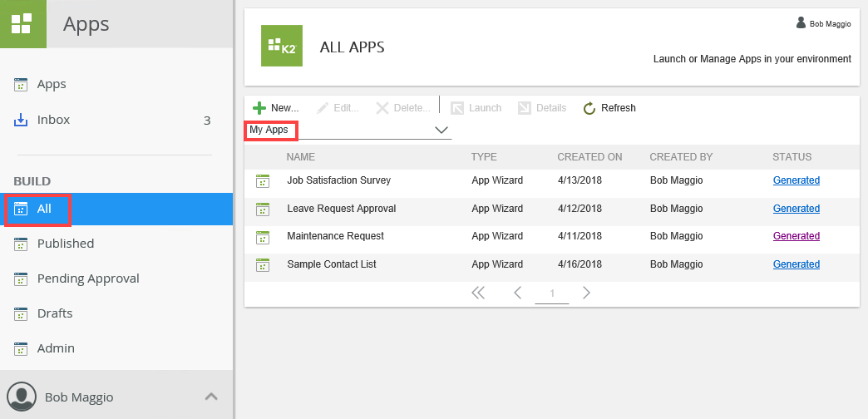The image size is (868, 419).
Task: Click Generated status link for Maintenance Request
Action: click(x=796, y=236)
